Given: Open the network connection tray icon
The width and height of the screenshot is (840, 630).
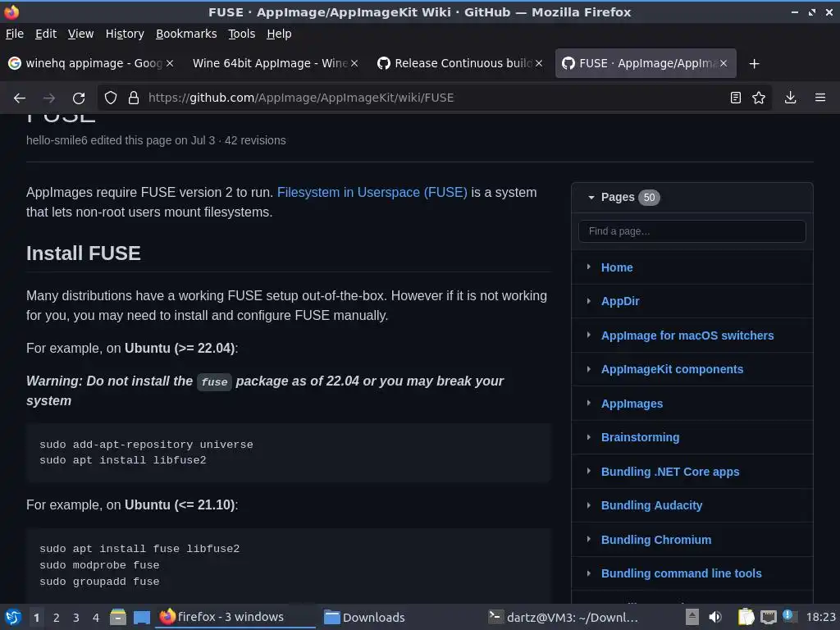Looking at the screenshot, I should tap(768, 617).
